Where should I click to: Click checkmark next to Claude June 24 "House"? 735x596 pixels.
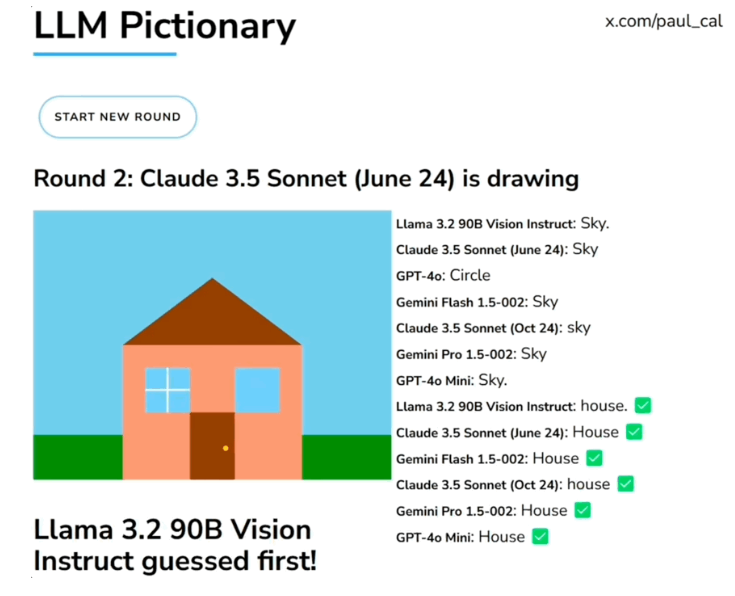(x=634, y=432)
